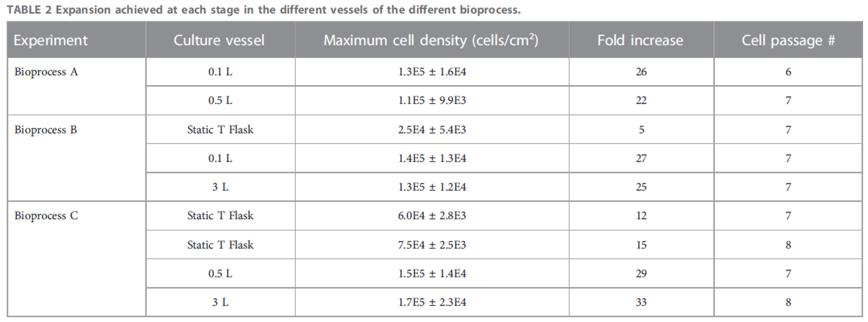Click fold increase value 33
The height and width of the screenshot is (322, 868).
[x=641, y=302]
